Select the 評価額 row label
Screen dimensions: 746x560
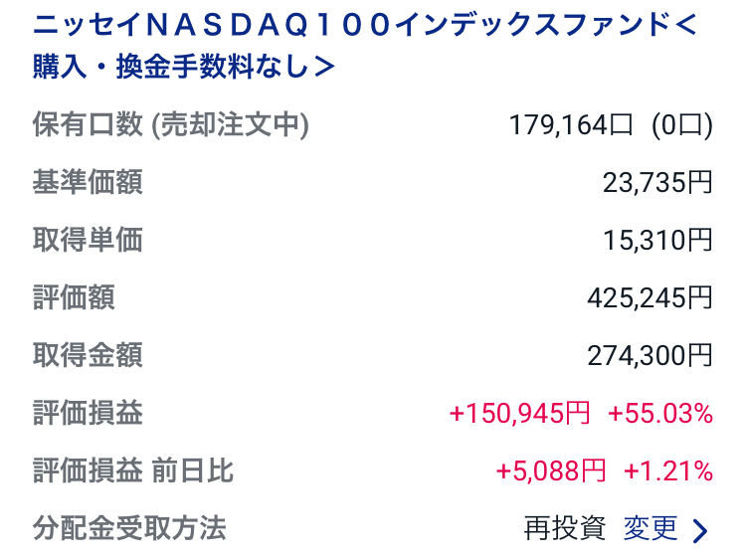[x=74, y=297]
